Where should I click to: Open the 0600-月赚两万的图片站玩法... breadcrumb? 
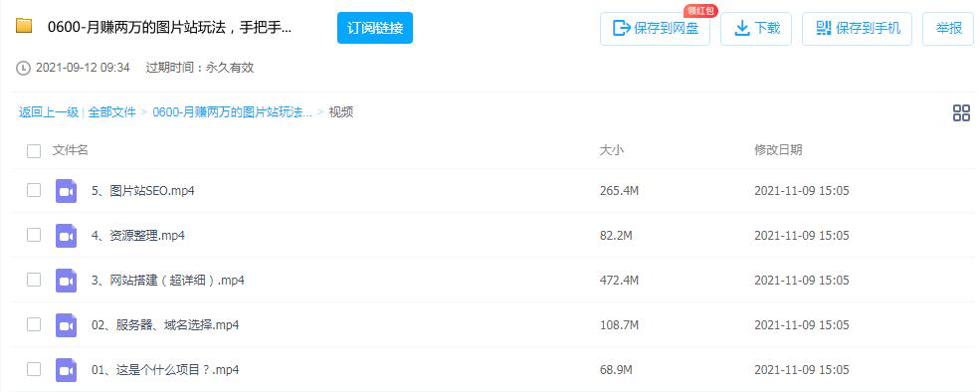[233, 112]
